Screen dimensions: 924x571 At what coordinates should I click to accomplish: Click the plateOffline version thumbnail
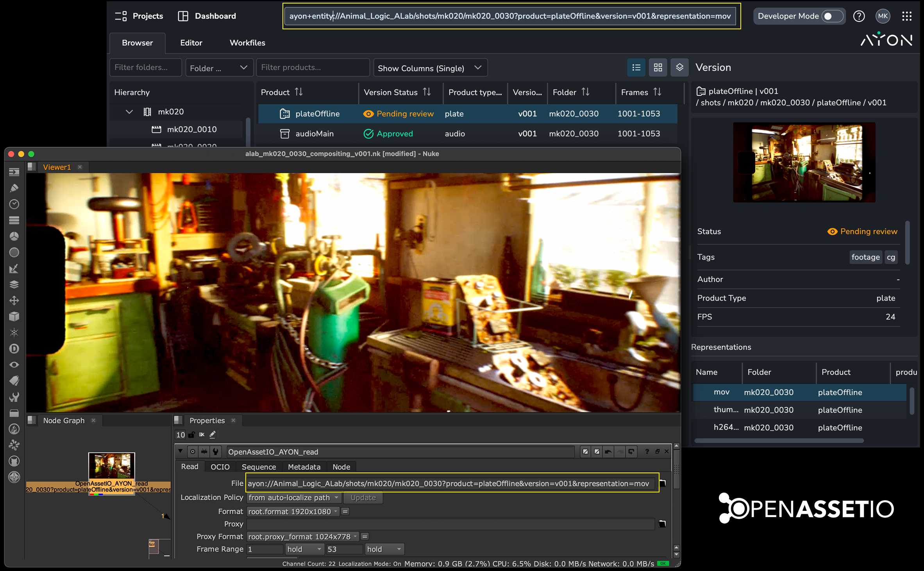pyautogui.click(x=804, y=162)
